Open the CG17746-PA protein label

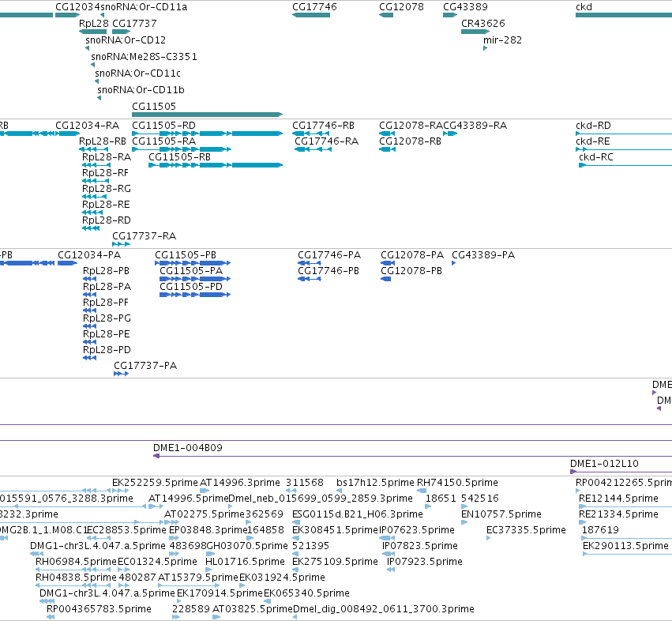(x=329, y=255)
